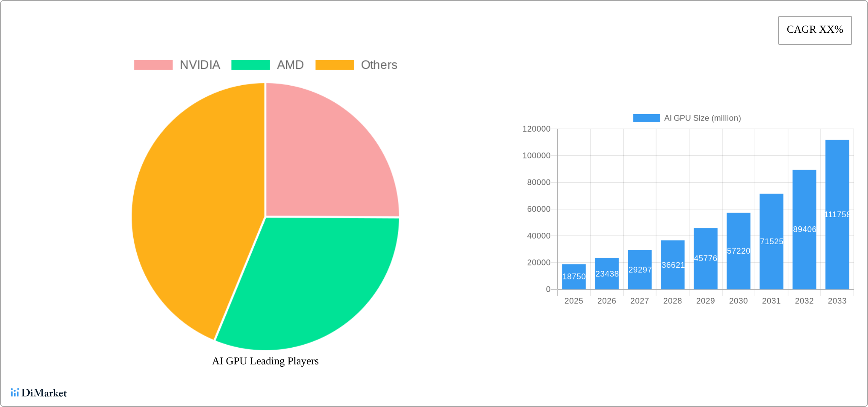Click the 2026 bar labeled 23438
The width and height of the screenshot is (868, 407).
click(x=606, y=273)
